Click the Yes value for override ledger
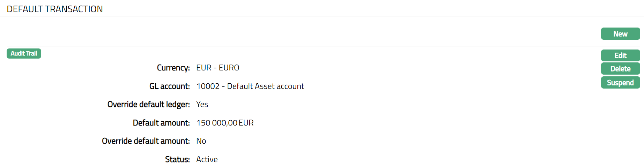 202,104
